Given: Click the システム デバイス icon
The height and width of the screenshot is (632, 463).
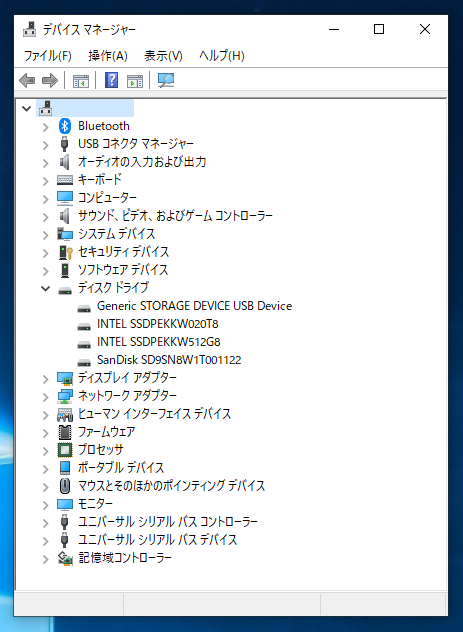Looking at the screenshot, I should (64, 234).
